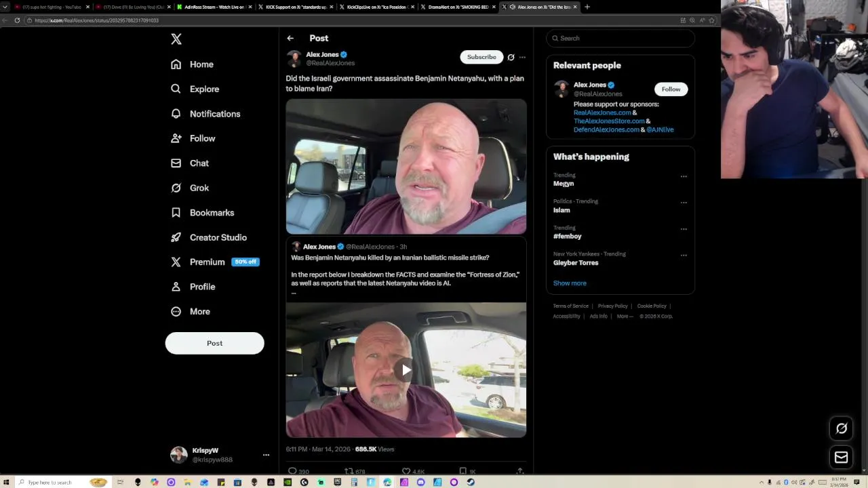Open a new browser tab

pos(587,7)
